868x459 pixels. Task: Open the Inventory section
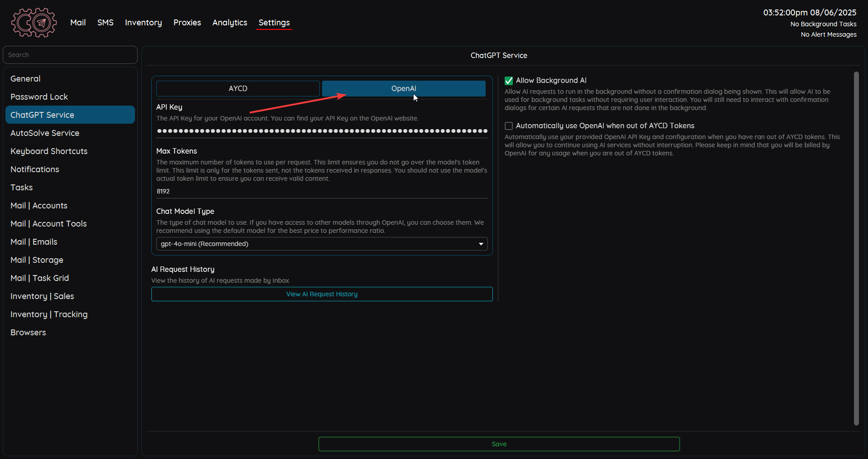(143, 22)
